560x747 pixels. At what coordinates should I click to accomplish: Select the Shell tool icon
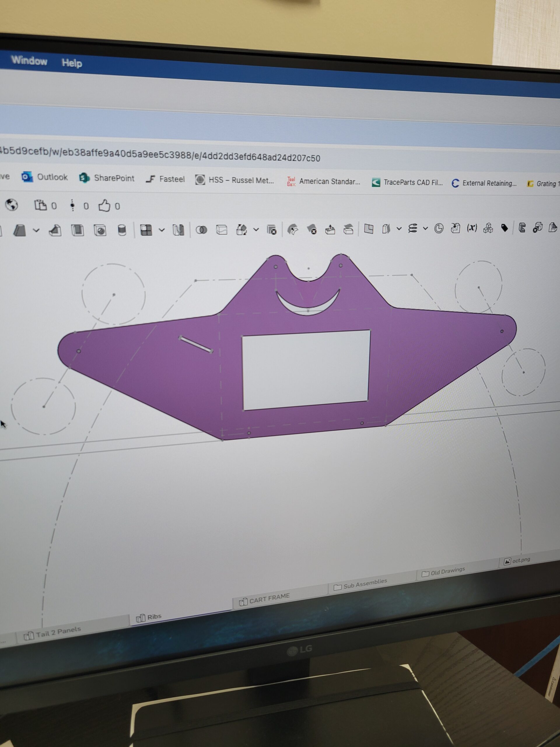click(x=78, y=231)
